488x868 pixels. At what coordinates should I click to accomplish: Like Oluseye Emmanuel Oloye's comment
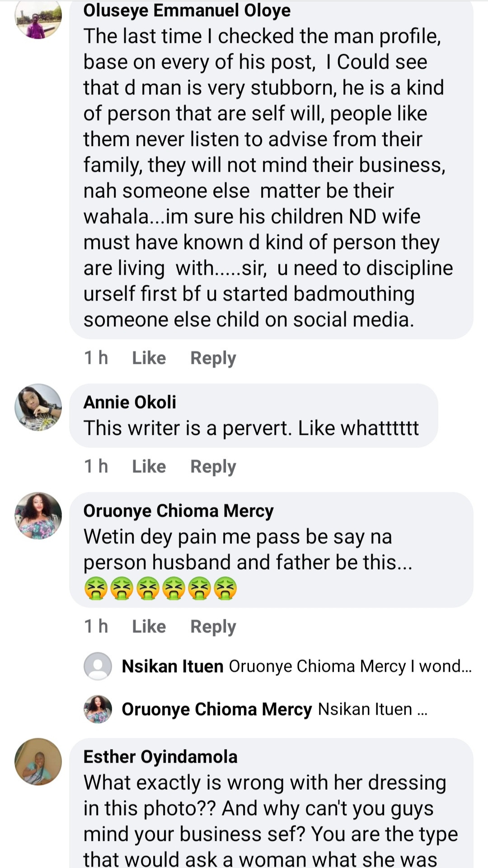[149, 358]
